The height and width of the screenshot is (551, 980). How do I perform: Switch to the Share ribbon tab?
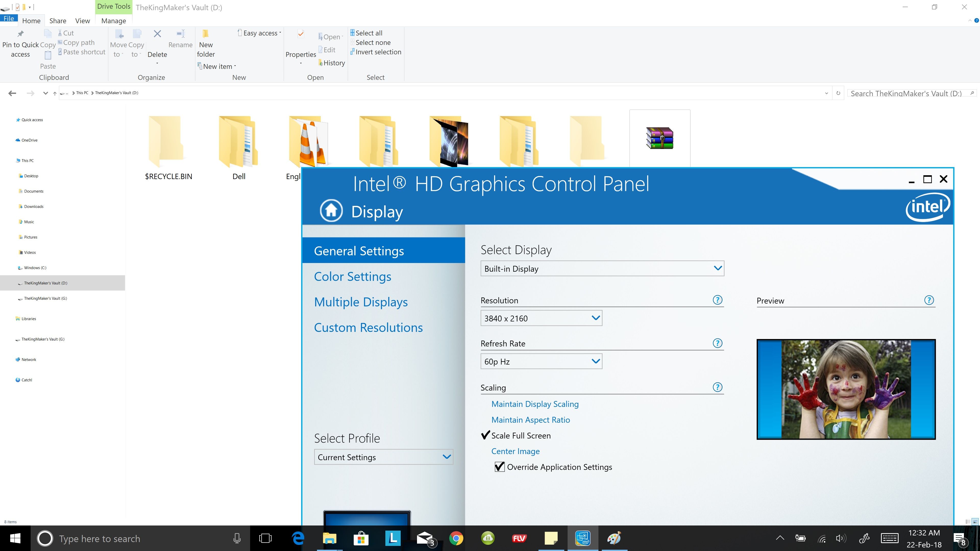pos(58,21)
